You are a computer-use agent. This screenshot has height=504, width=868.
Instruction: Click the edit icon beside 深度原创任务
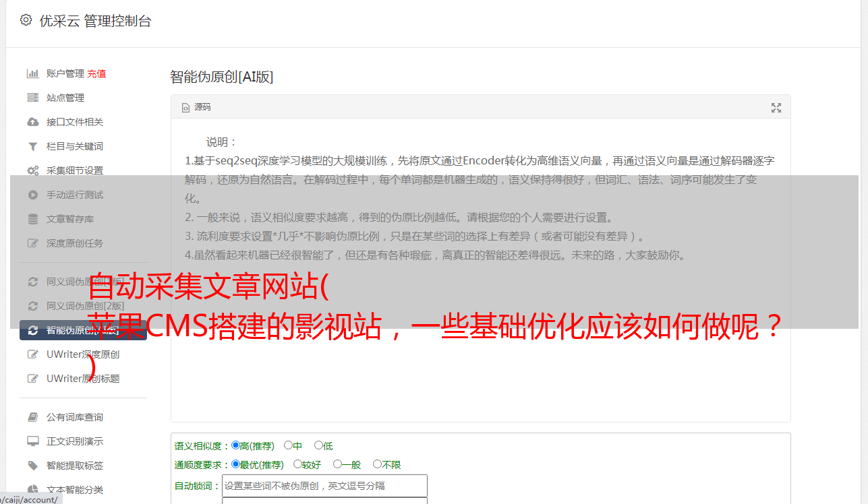32,243
